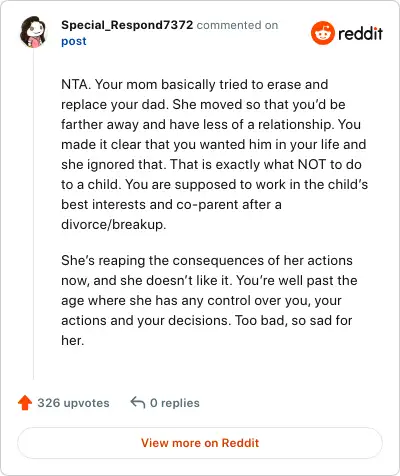Screen dimensions: 400x476
Task: Click the "Too bad, so sad for" sentence
Action: (294, 320)
